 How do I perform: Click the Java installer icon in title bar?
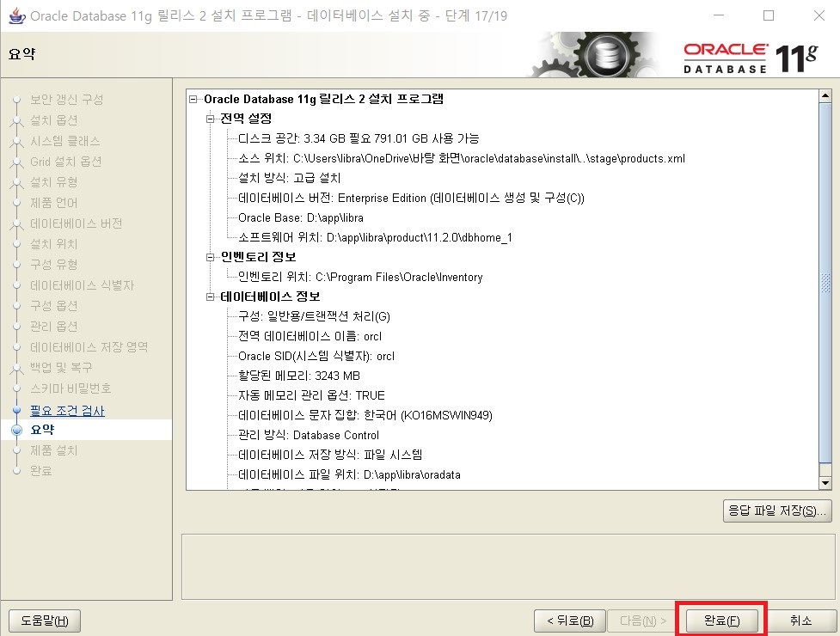click(17, 15)
